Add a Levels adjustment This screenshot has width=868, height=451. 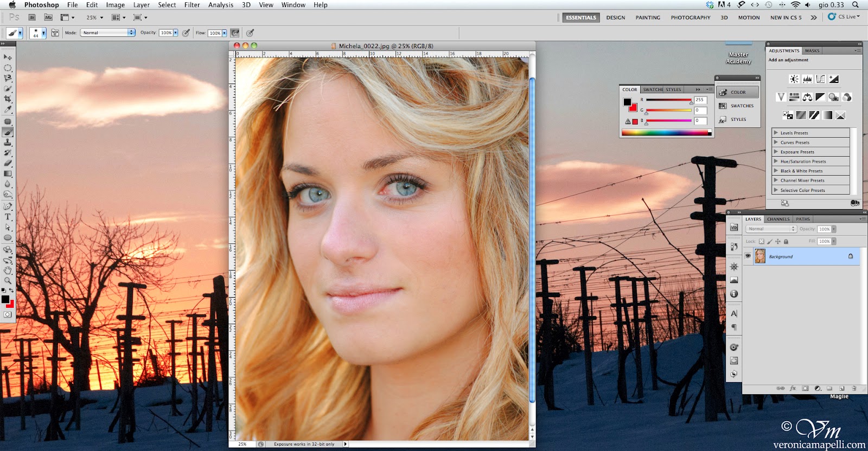pyautogui.click(x=807, y=79)
